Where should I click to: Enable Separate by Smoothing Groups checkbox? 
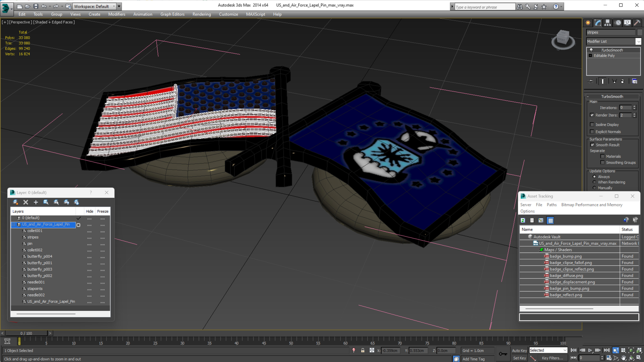click(x=602, y=162)
